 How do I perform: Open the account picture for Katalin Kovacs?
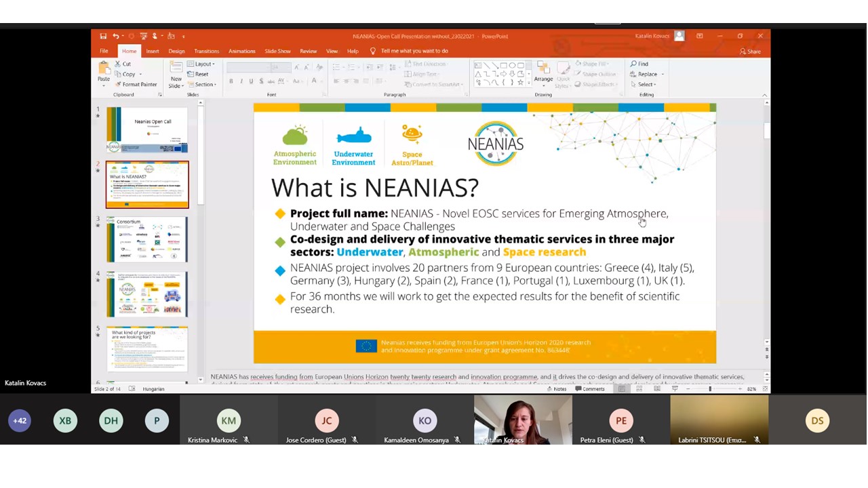(x=679, y=36)
